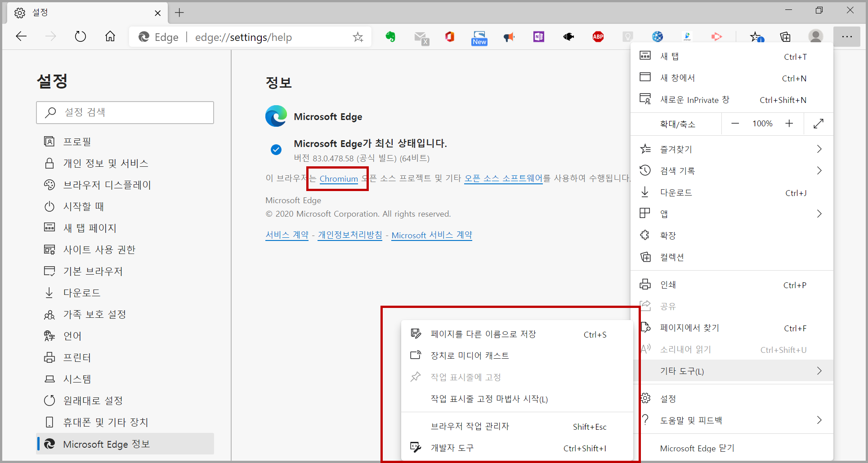Open 프로필 settings section

tap(125, 142)
